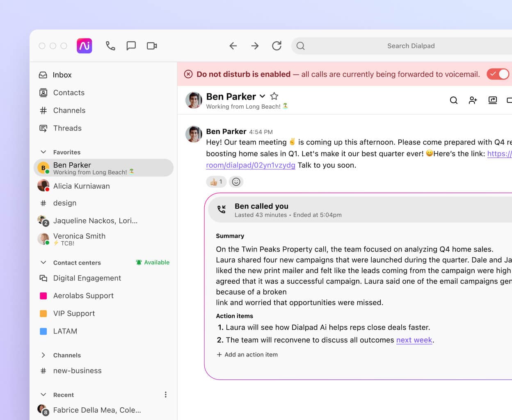Star Ben Parker as favorite
512x420 pixels.
coord(274,96)
